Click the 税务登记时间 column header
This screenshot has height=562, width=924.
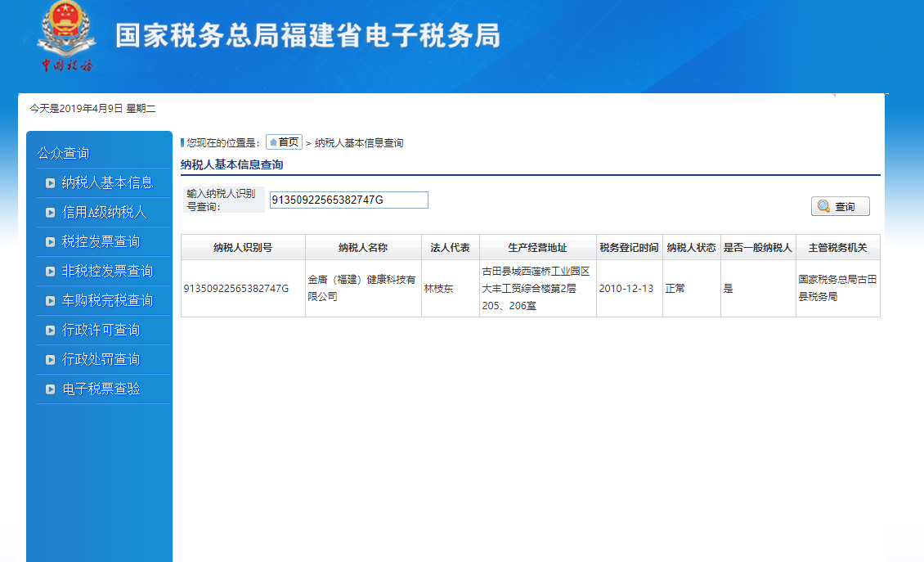pos(629,248)
